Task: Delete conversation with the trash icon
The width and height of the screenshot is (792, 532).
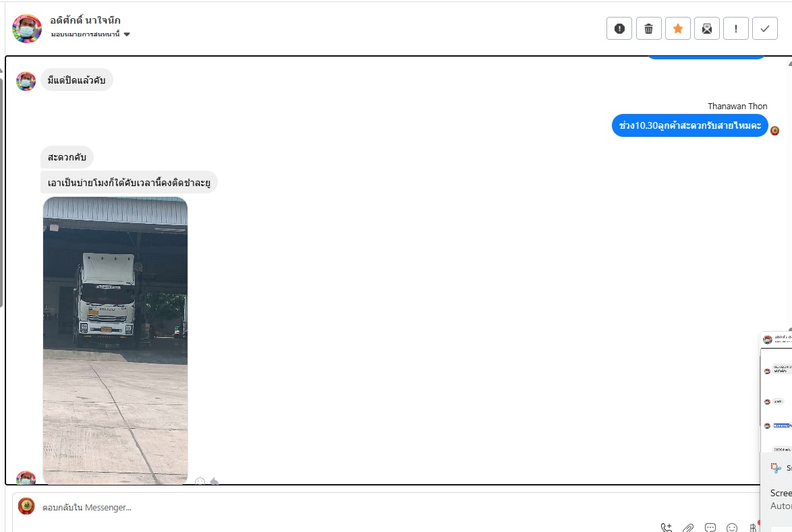Action: [648, 29]
